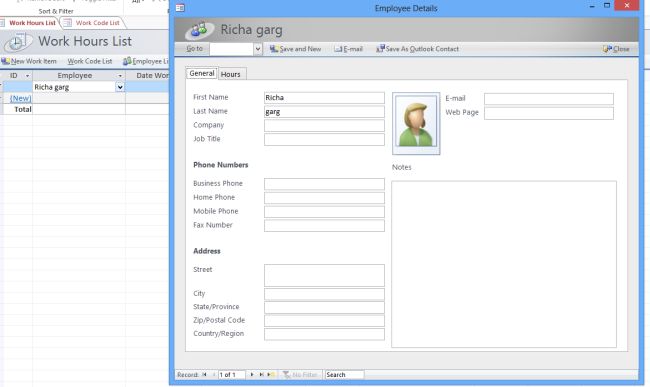
Task: Click the Company input field
Action: click(324, 126)
